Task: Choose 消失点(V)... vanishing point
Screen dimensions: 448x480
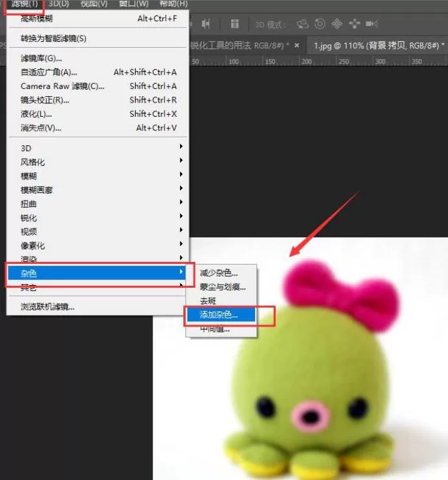Action: click(97, 128)
